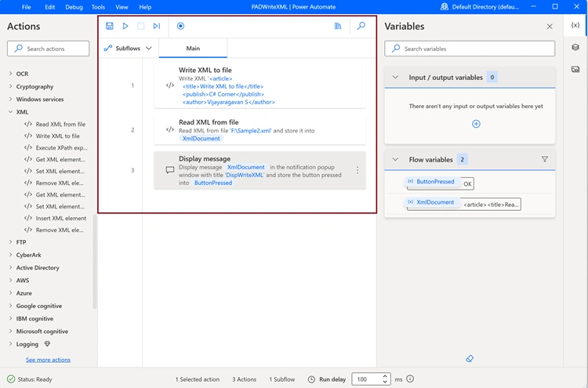Click the XmlDocument flow variable in Variables pane
The height and width of the screenshot is (388, 588).
point(431,202)
